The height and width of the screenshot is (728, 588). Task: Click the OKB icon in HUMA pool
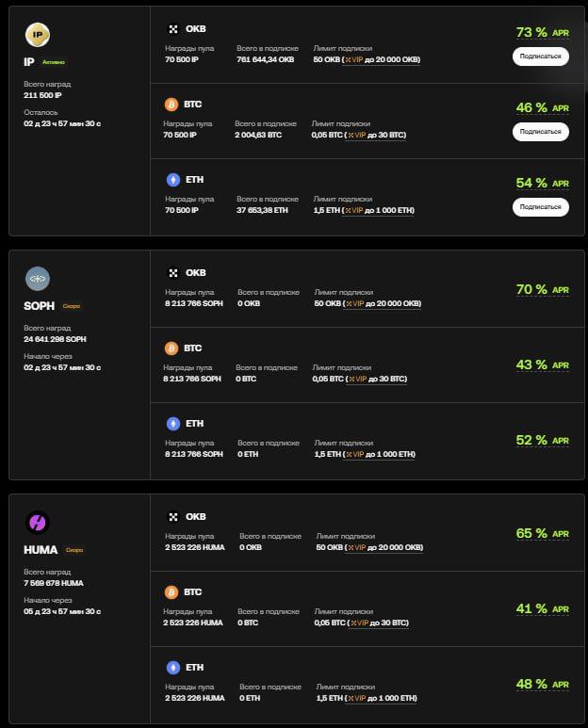point(172,517)
